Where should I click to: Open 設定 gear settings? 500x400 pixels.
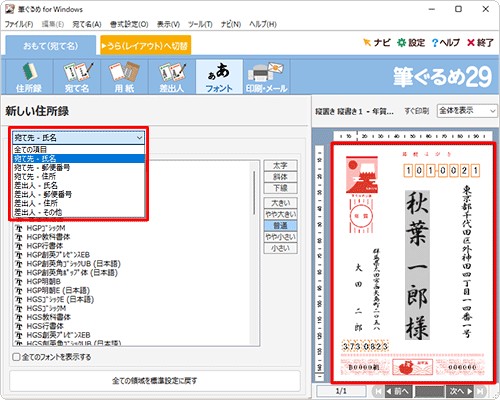click(411, 43)
